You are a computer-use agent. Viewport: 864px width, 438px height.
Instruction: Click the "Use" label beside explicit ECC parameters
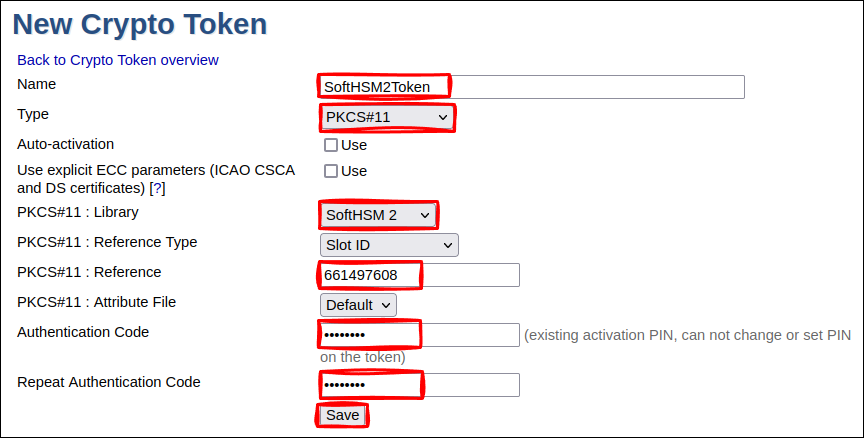tap(354, 171)
